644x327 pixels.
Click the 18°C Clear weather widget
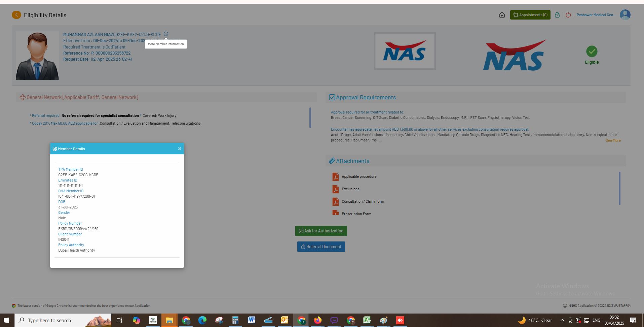click(x=535, y=320)
